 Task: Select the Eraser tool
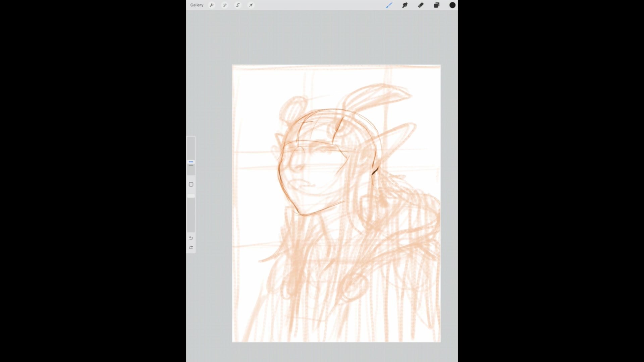(x=421, y=5)
